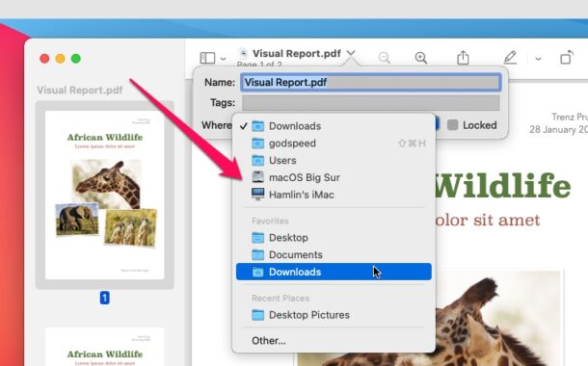The height and width of the screenshot is (366, 588).
Task: Open the Share button in toolbar
Action: click(x=463, y=58)
